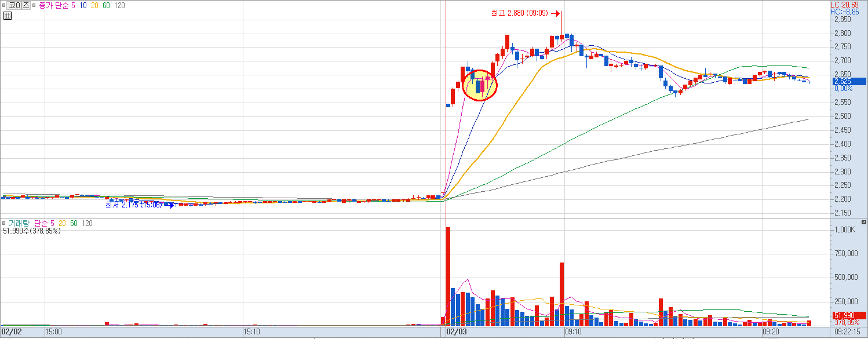The height and width of the screenshot is (339, 868).
Task: Click the 2,200 price axis label
Action: point(843,199)
